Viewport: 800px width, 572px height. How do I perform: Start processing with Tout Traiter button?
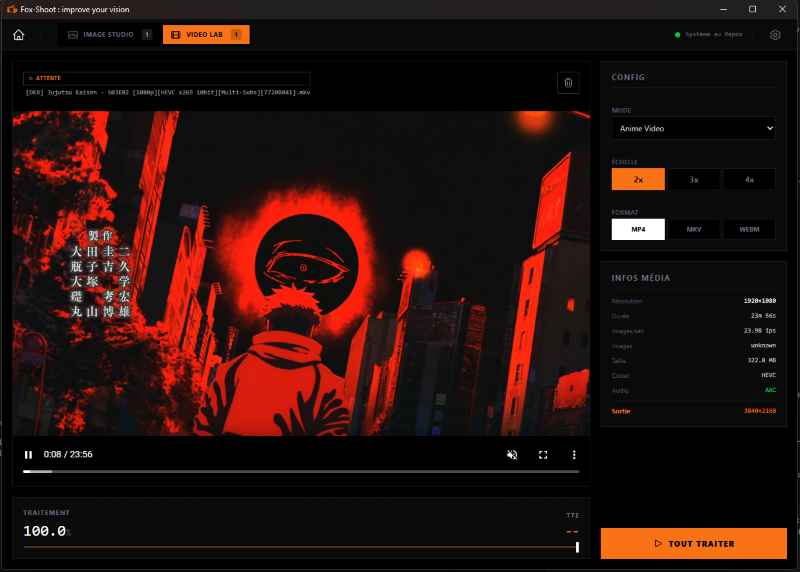[x=694, y=543]
